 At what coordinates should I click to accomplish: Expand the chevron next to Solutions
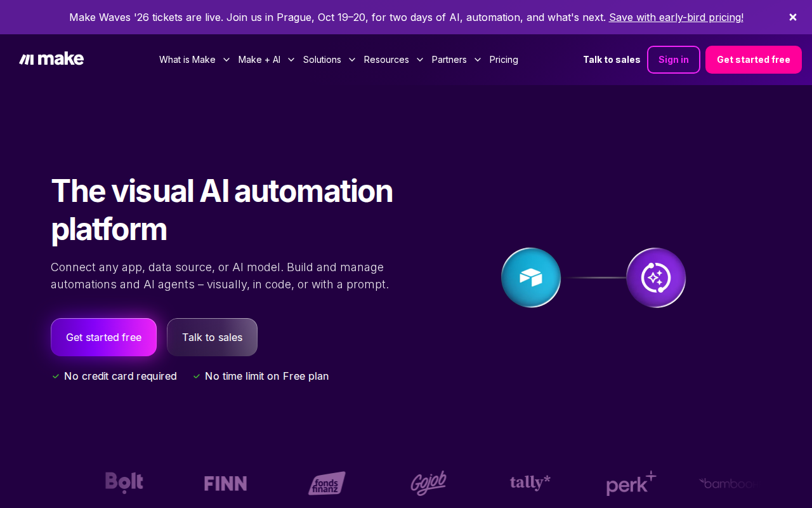[x=352, y=60]
